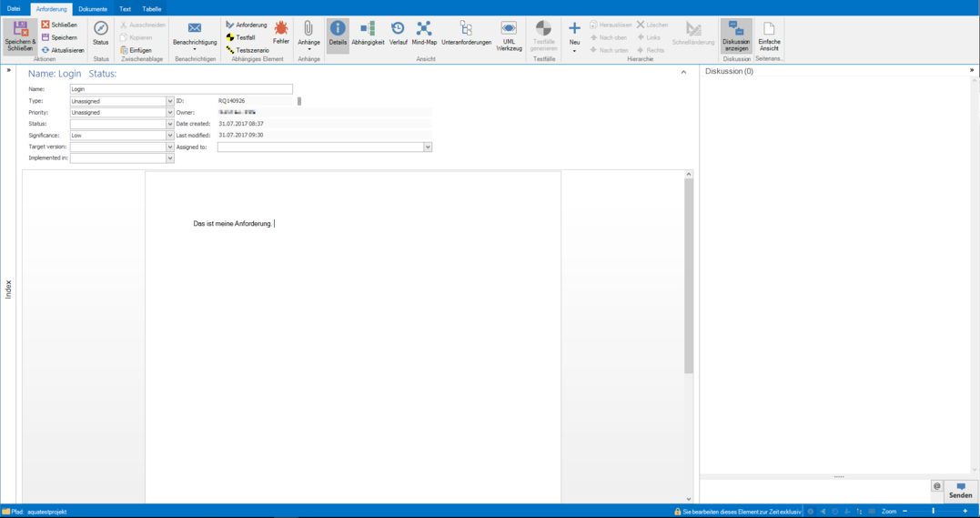Open the Datei menu
This screenshot has width=980, height=518.
click(14, 9)
